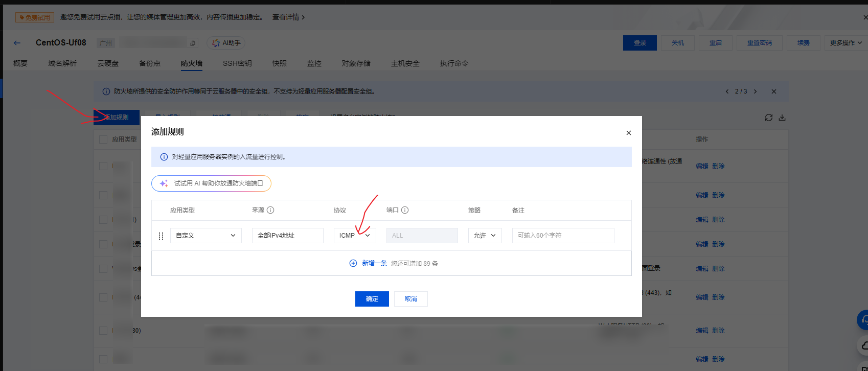Click the 来源 全部IPv4地址 input field
The height and width of the screenshot is (371, 868).
pos(288,236)
